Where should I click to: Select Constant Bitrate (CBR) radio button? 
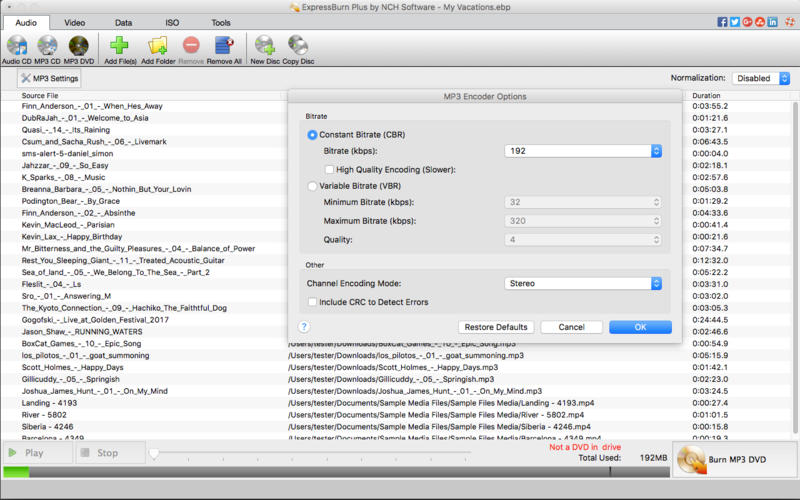coord(312,135)
